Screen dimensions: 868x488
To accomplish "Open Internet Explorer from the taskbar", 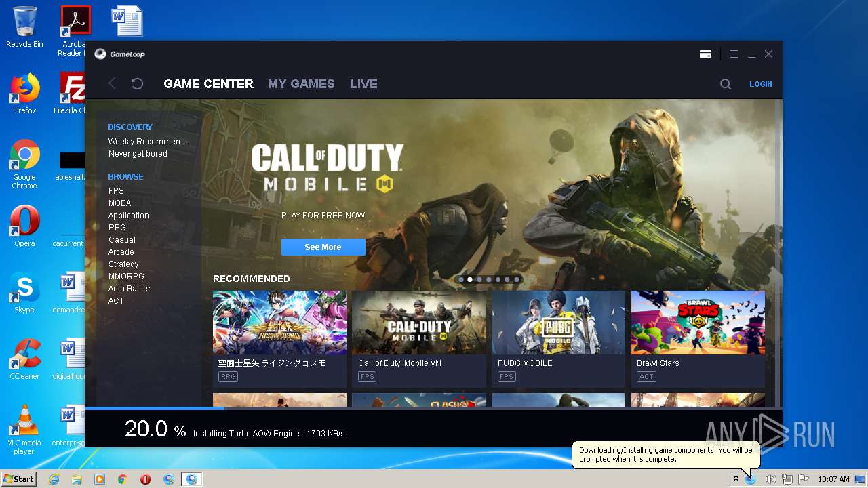I will point(54,479).
